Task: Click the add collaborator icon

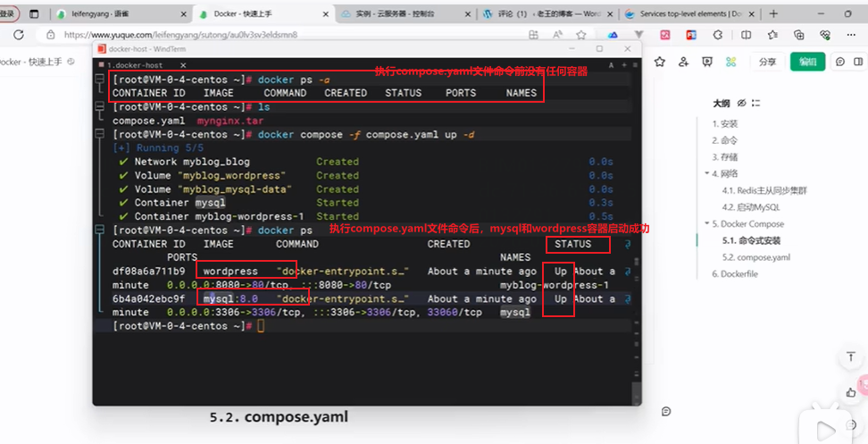Action: coord(683,62)
